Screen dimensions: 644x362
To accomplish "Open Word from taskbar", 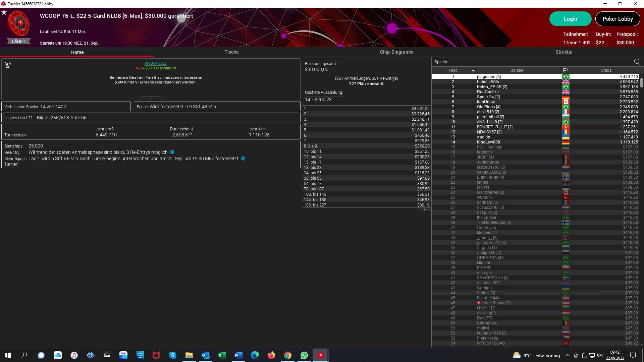I will (238, 355).
